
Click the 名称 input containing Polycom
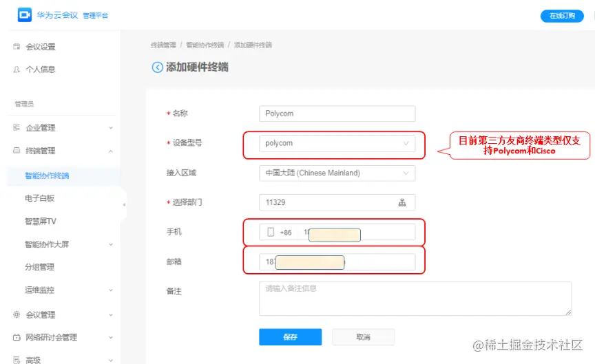click(337, 114)
